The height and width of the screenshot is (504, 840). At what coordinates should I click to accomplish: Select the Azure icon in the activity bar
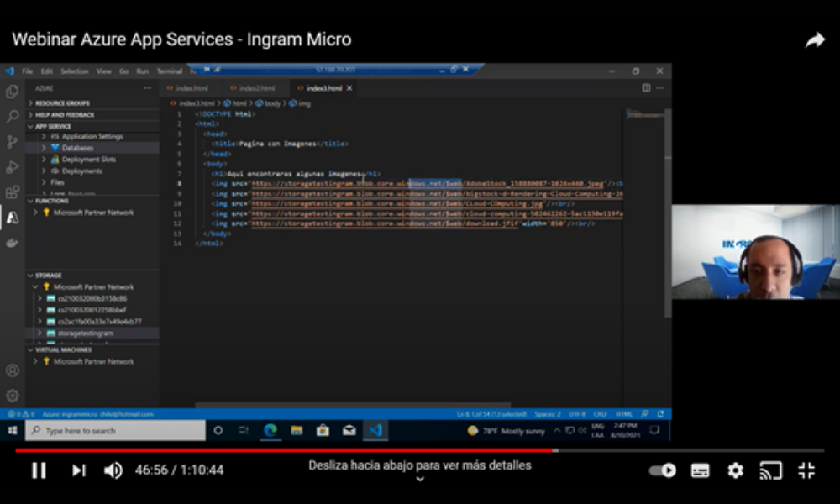click(x=13, y=218)
